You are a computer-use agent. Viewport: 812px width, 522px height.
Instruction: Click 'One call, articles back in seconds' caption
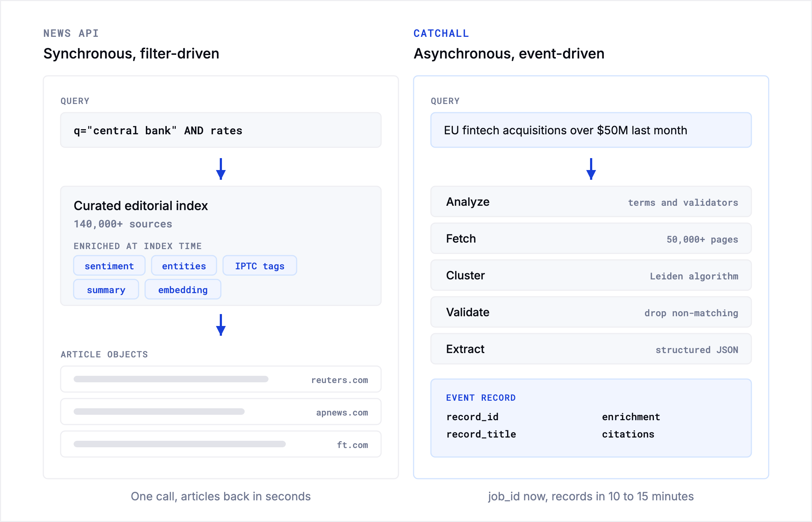tap(221, 496)
